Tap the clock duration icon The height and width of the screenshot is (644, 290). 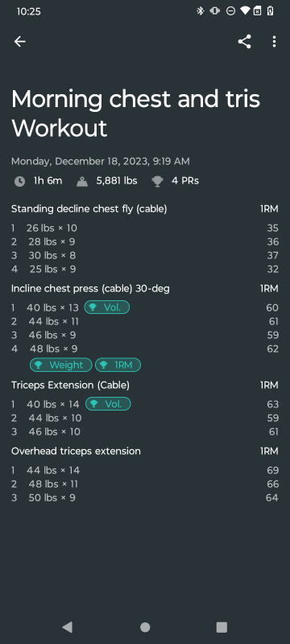19,181
